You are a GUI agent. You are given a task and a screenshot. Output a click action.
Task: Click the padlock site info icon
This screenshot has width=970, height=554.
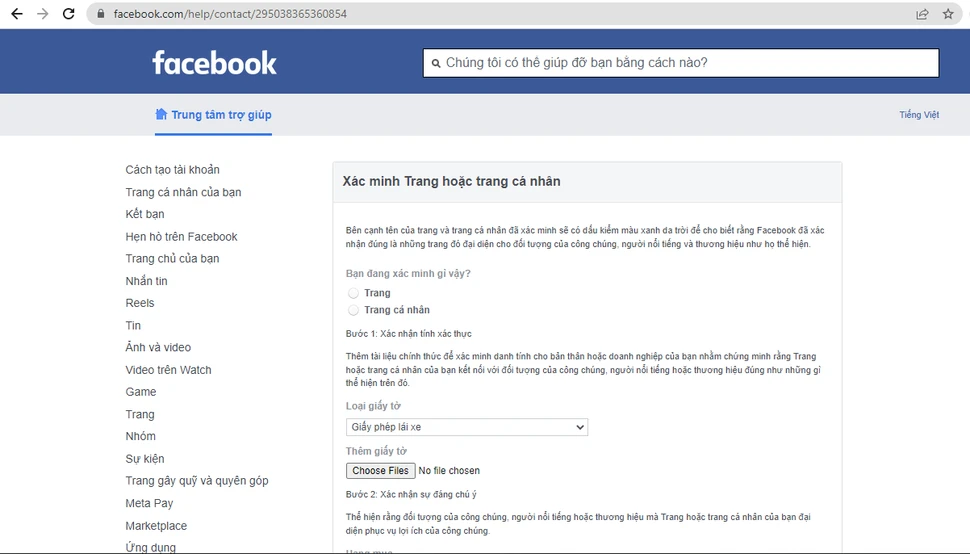[101, 14]
